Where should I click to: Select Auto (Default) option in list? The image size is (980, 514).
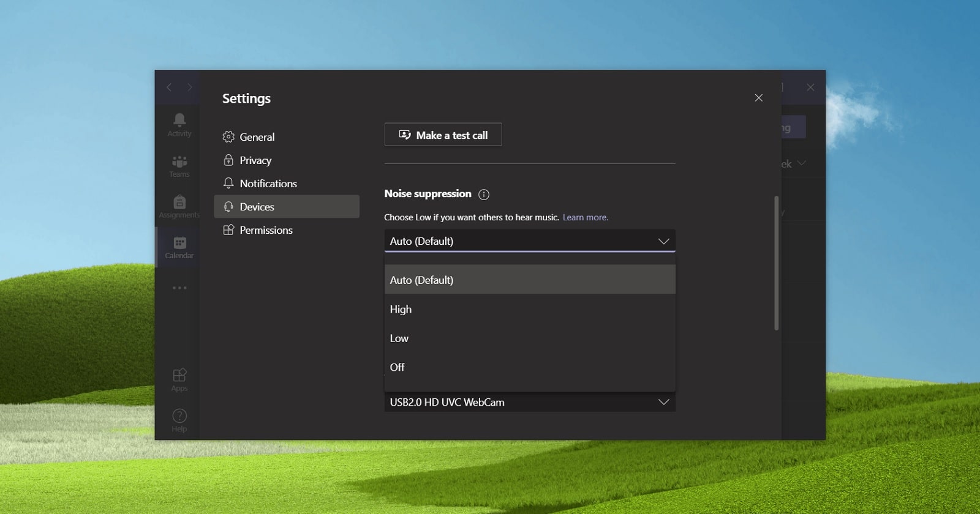[530, 280]
